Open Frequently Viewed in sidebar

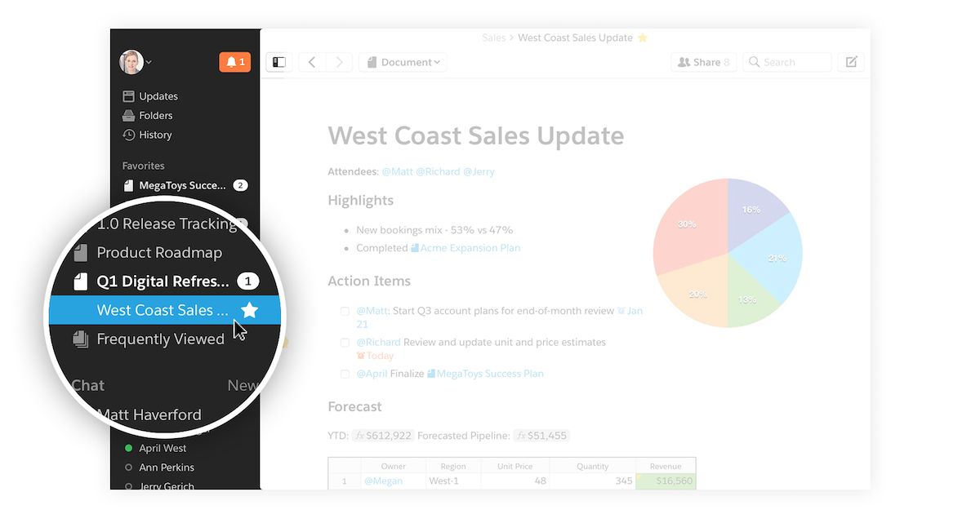tap(160, 339)
